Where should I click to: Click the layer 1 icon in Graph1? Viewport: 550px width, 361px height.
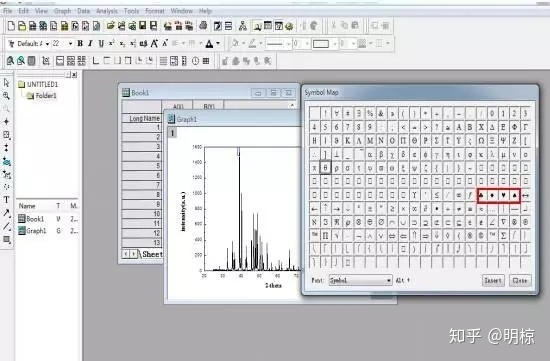[x=172, y=133]
